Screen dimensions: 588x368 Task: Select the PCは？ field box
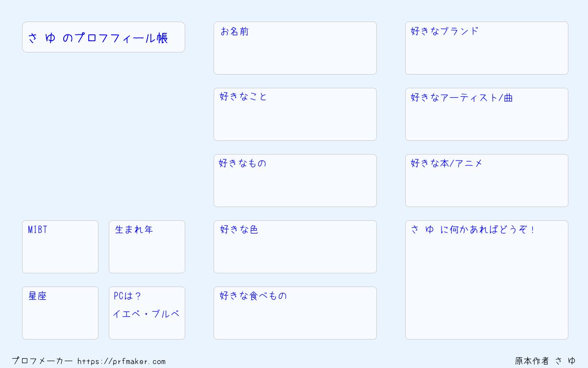coord(147,313)
